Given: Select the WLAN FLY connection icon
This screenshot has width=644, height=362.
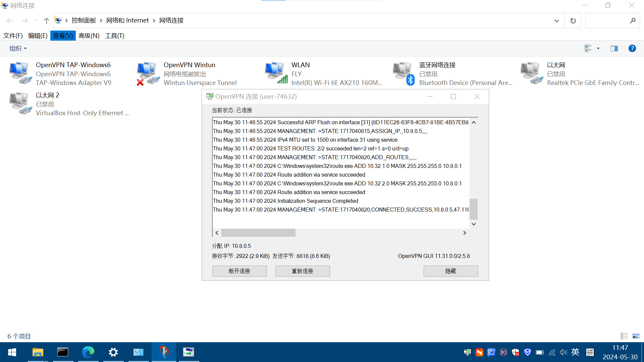Looking at the screenshot, I should pos(276,73).
